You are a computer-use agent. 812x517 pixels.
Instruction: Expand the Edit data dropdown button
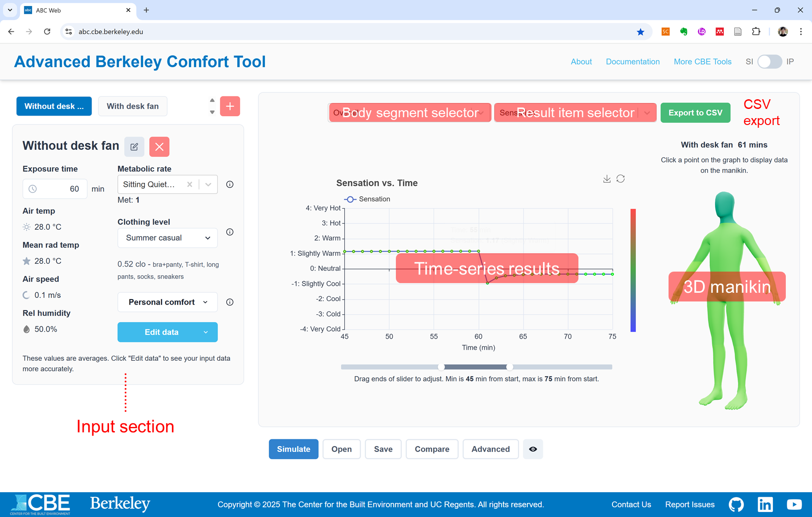[206, 332]
